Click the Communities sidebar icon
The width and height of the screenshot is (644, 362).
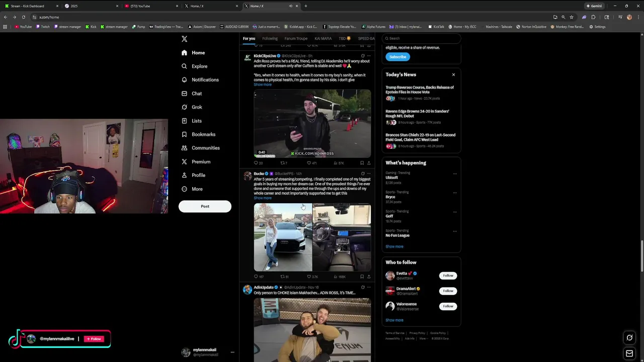click(x=184, y=148)
